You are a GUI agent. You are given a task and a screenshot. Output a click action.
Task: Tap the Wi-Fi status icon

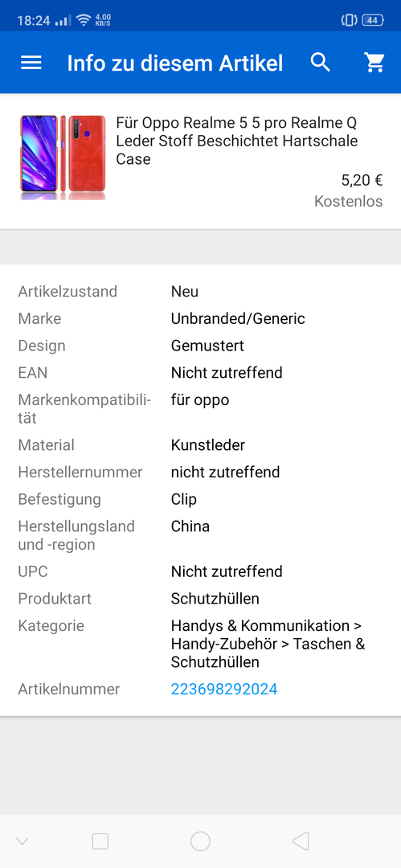84,20
